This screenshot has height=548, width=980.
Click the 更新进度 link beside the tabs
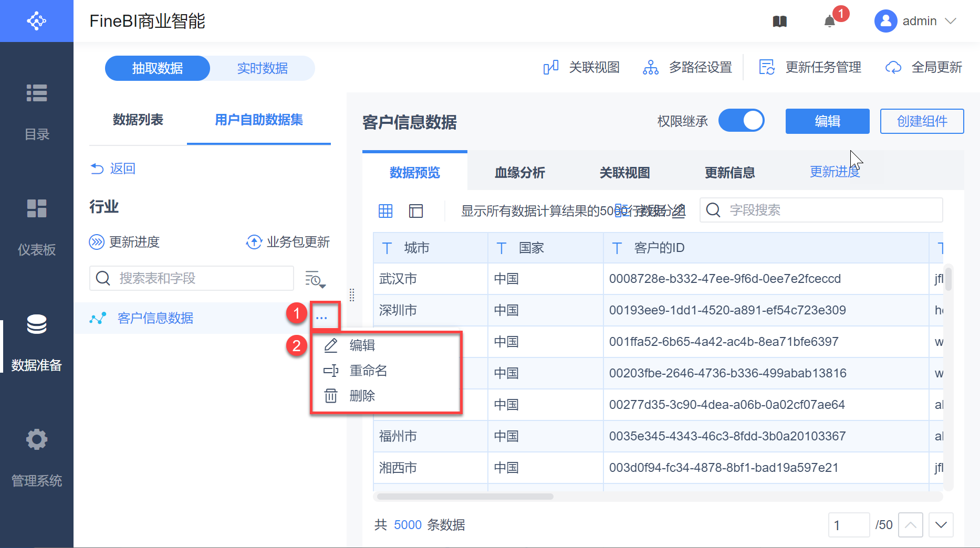[835, 172]
